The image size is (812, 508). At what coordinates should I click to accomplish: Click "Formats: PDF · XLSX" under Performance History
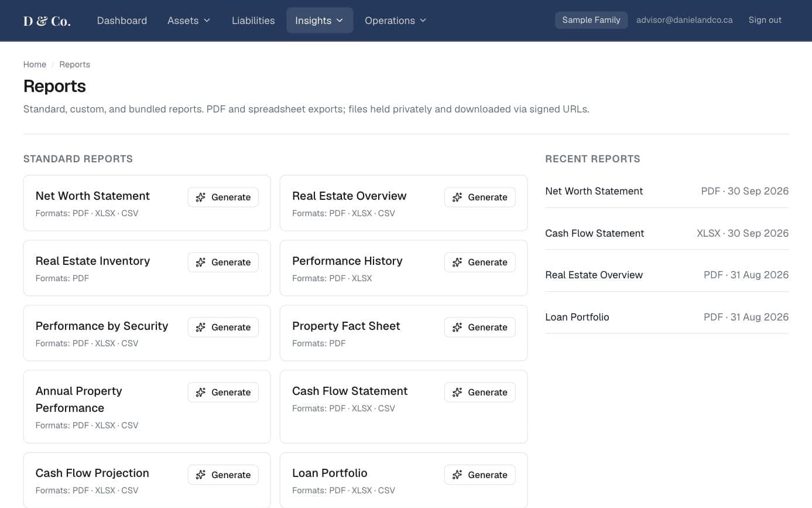(x=332, y=278)
